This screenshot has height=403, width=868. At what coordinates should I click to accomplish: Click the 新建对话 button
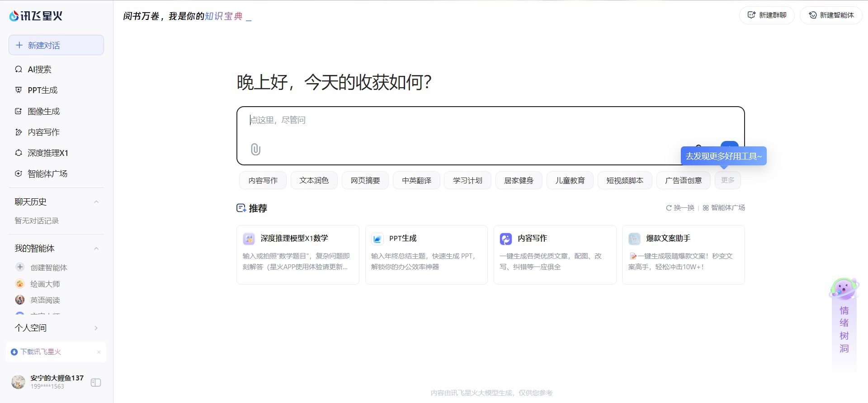tap(56, 45)
